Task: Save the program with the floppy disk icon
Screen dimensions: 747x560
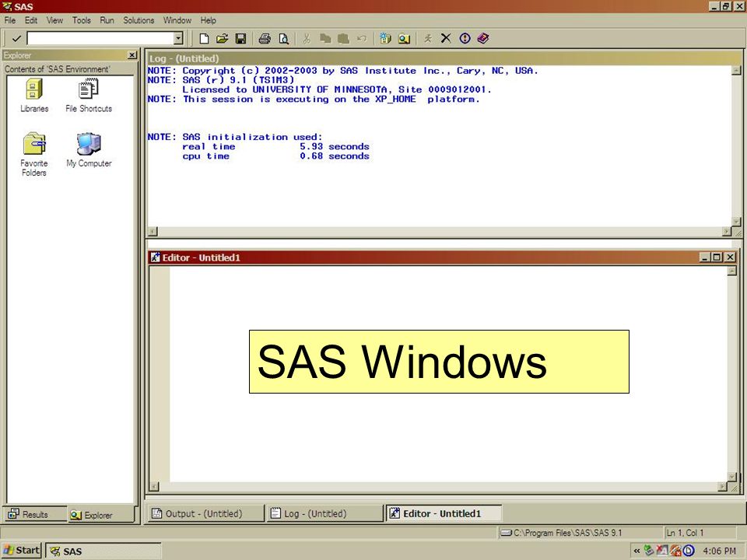Action: coord(241,39)
